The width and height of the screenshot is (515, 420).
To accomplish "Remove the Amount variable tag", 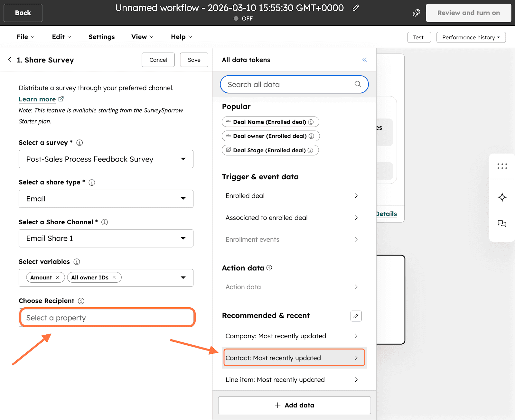I will (x=58, y=277).
